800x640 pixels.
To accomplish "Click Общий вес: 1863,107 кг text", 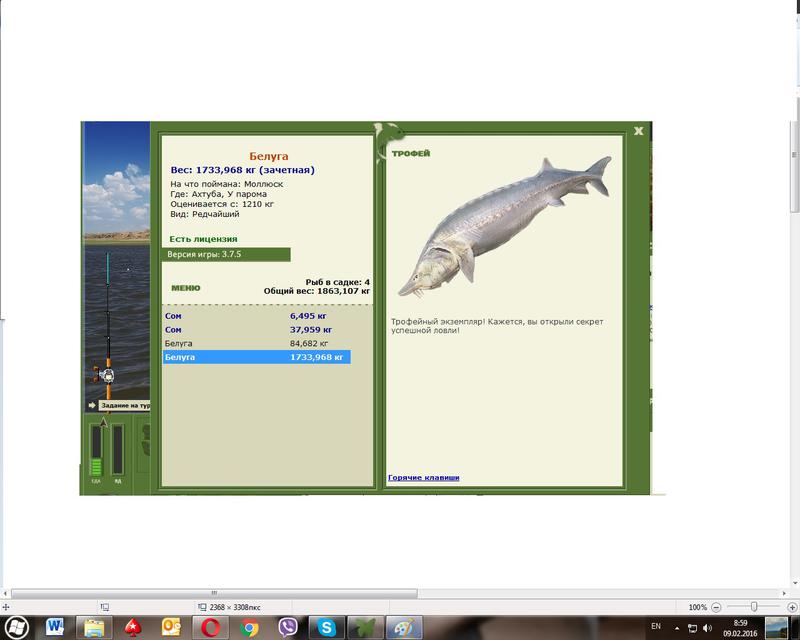I will [x=316, y=291].
